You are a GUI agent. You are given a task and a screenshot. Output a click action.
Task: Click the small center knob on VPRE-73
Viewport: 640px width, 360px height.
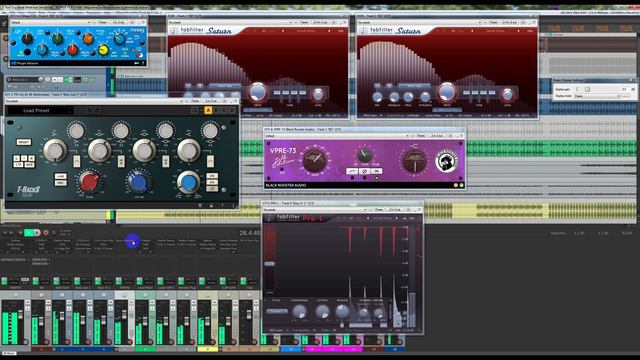(x=364, y=155)
